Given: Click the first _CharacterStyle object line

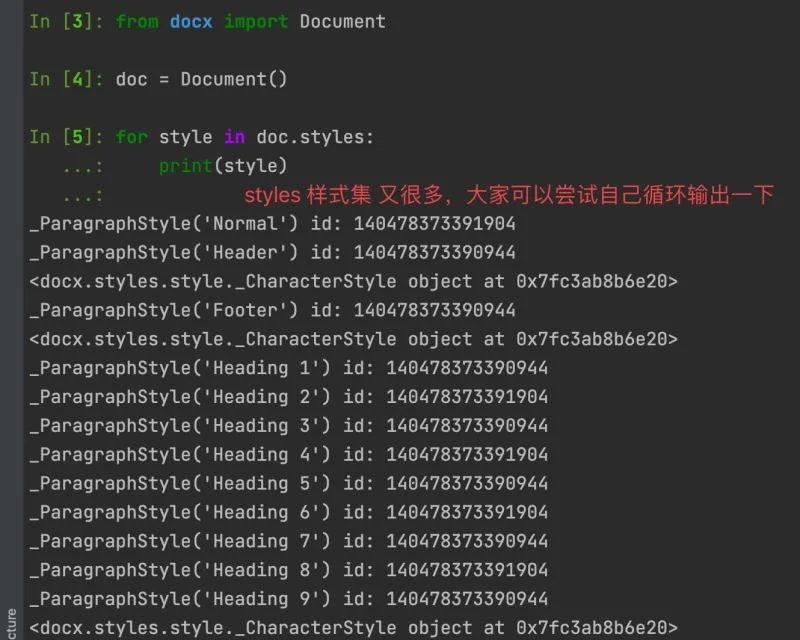Looking at the screenshot, I should tap(354, 282).
